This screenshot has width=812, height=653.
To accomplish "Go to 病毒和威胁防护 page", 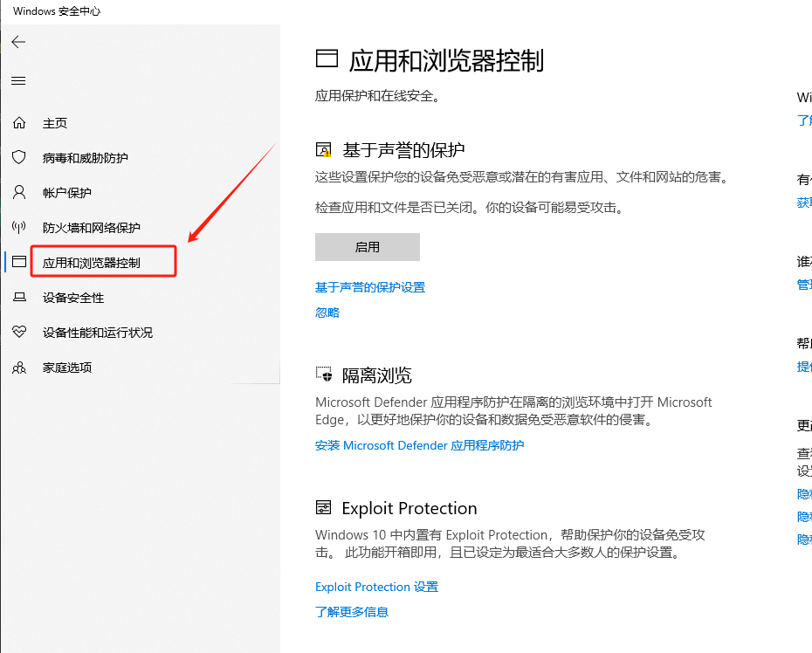I will pyautogui.click(x=86, y=158).
